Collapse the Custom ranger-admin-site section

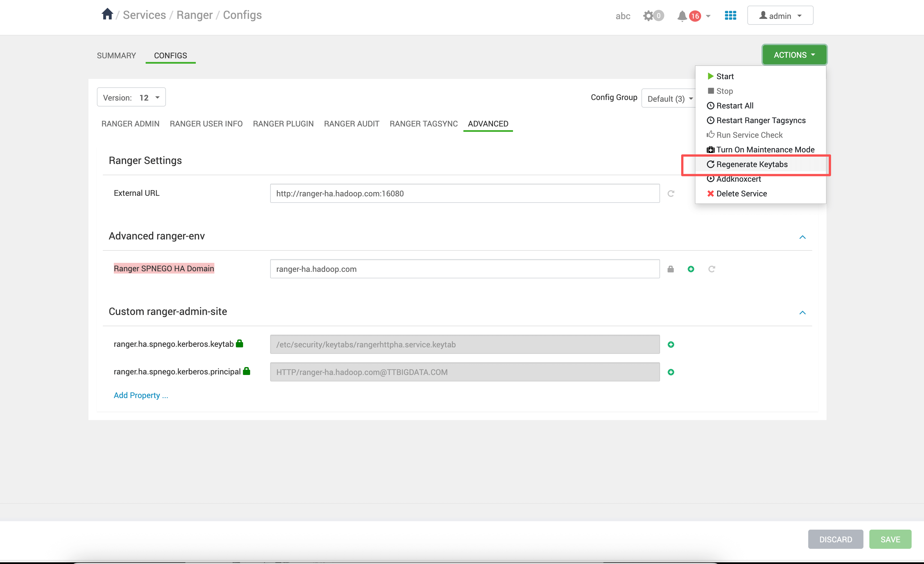coord(802,312)
